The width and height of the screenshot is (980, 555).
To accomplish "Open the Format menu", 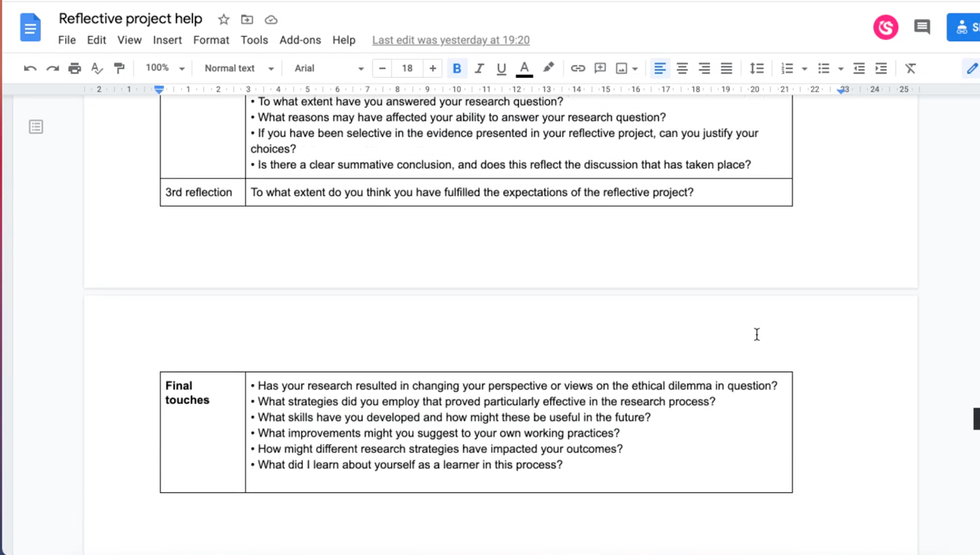I will pyautogui.click(x=211, y=40).
